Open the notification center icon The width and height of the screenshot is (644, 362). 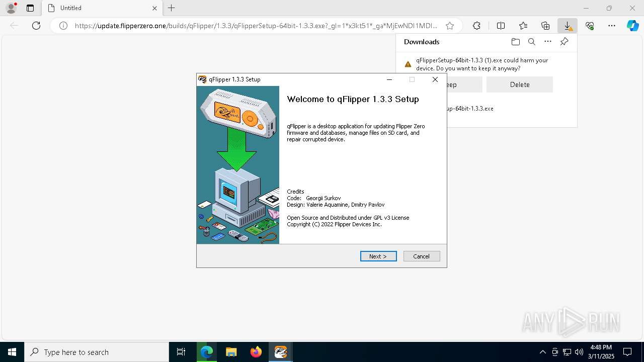click(x=627, y=352)
